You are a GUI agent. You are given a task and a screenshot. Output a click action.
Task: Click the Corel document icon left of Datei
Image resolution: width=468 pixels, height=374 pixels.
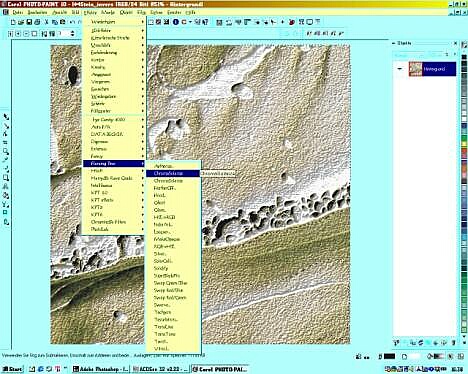point(5,12)
